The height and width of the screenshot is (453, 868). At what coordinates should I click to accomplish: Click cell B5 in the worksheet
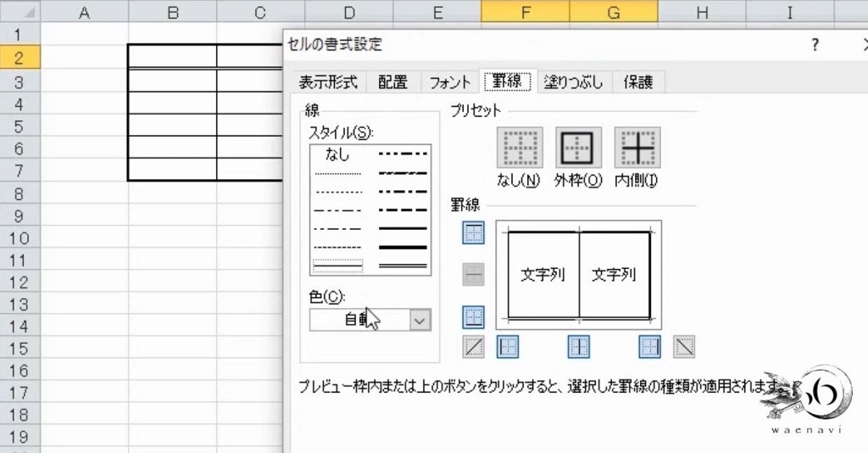click(173, 126)
